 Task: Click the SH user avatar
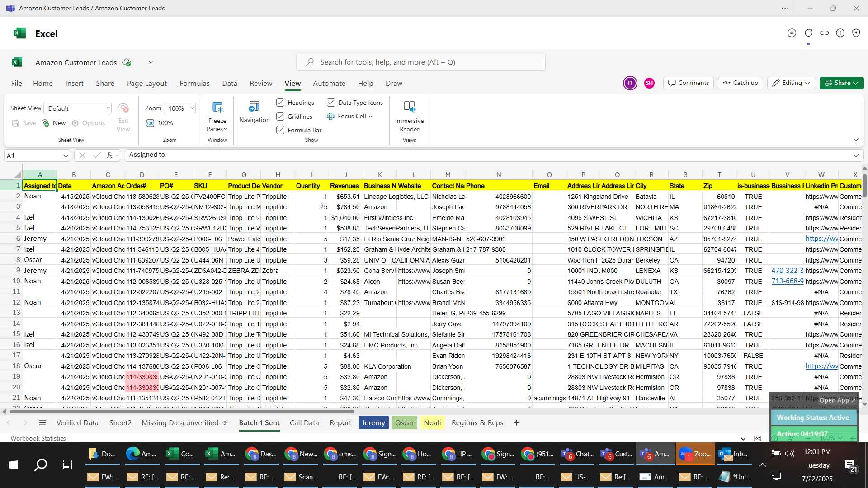pos(649,83)
